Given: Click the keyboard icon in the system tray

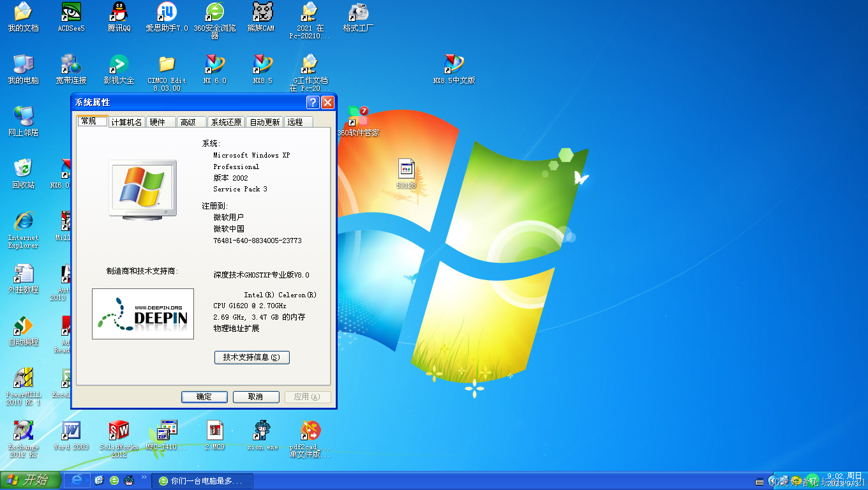Looking at the screenshot, I should (758, 482).
